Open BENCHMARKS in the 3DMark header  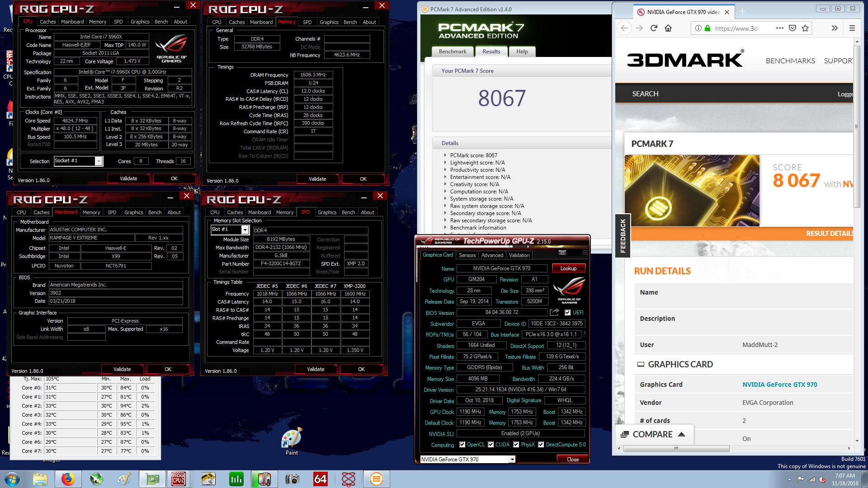(790, 61)
